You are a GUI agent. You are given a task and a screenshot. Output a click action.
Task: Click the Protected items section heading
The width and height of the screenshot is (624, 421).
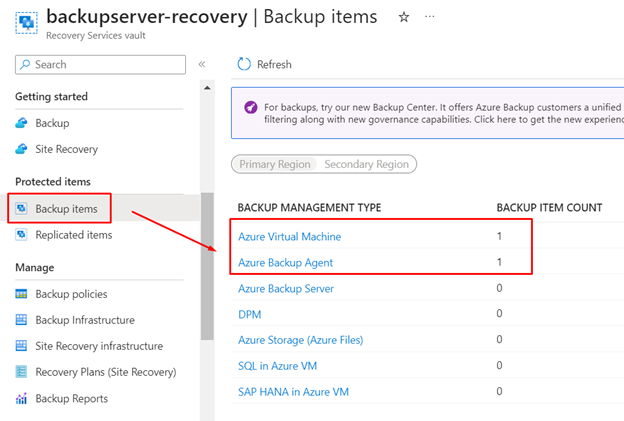coord(53,182)
